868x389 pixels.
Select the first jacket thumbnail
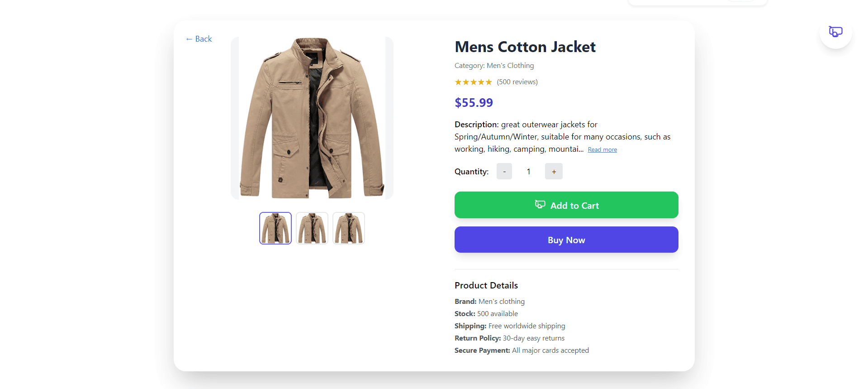pyautogui.click(x=275, y=228)
